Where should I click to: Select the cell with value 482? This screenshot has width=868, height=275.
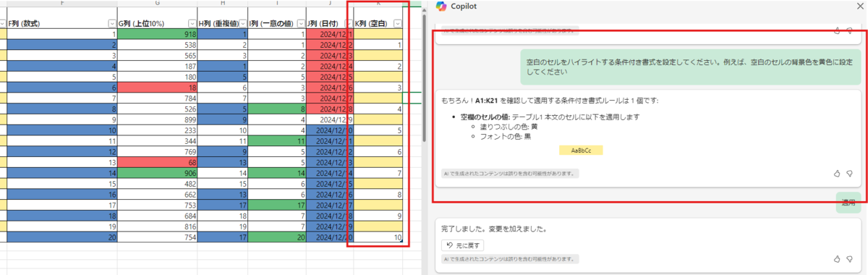tap(157, 185)
